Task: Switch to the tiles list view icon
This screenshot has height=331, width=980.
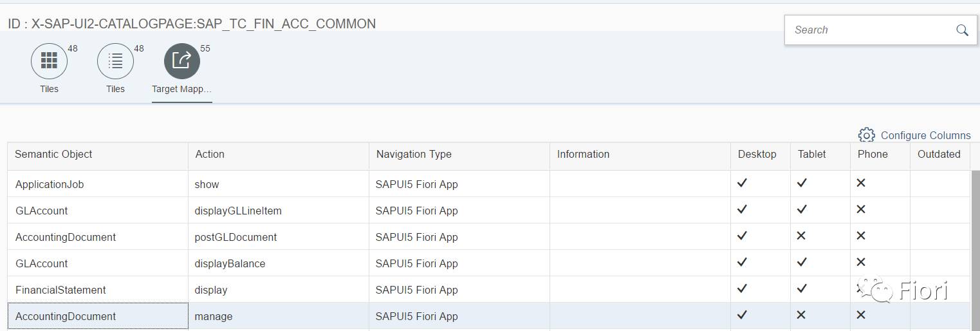Action: tap(115, 61)
